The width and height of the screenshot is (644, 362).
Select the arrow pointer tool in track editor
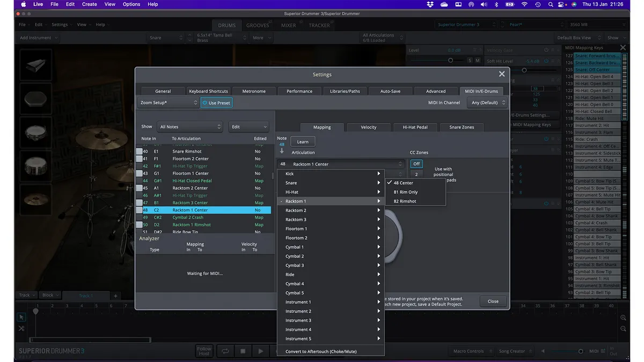tap(21, 317)
